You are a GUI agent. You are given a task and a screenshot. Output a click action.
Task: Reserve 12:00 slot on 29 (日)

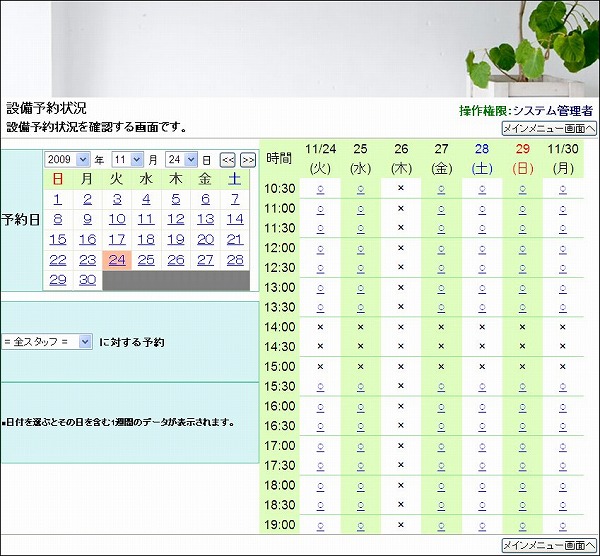pyautogui.click(x=522, y=249)
